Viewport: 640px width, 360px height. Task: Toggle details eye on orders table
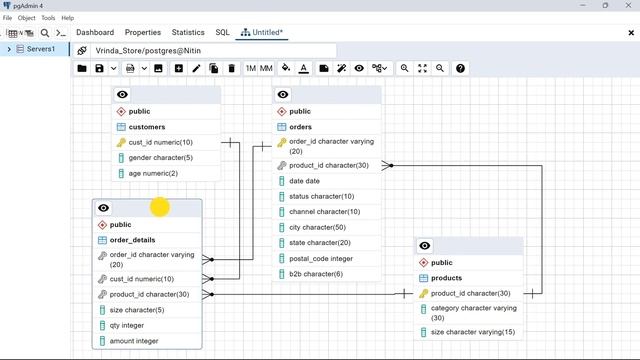283,95
